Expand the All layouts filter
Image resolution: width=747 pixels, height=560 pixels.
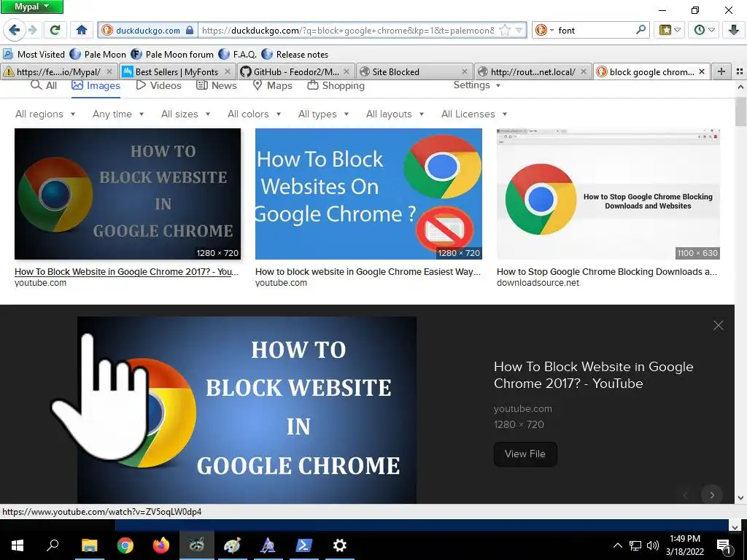tap(395, 114)
